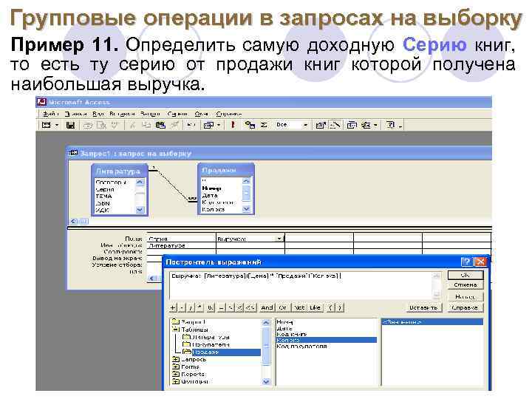Select Код покупателя in the field list
Image resolution: width=532 pixels, height=399 pixels.
[x=302, y=347]
